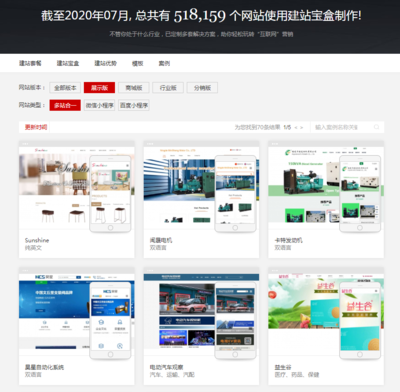Click the 闽晟电机 case title
This screenshot has height=392, width=400.
tap(161, 240)
